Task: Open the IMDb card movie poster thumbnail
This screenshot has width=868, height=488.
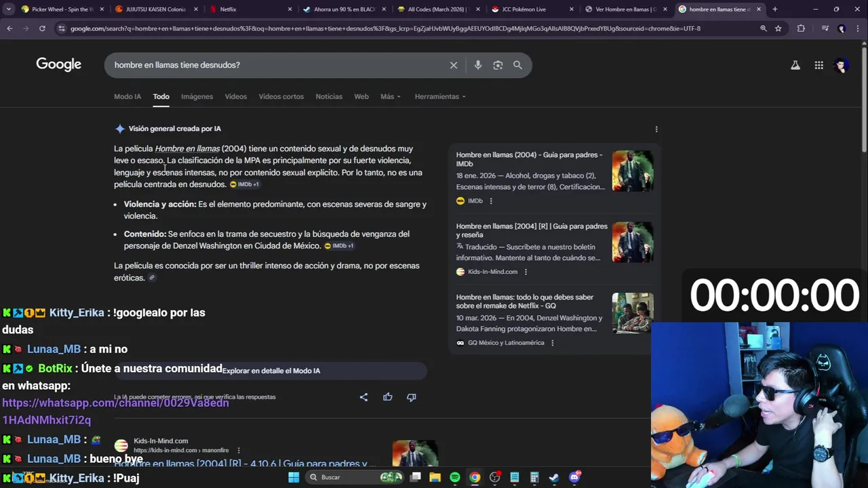Action: click(x=633, y=171)
